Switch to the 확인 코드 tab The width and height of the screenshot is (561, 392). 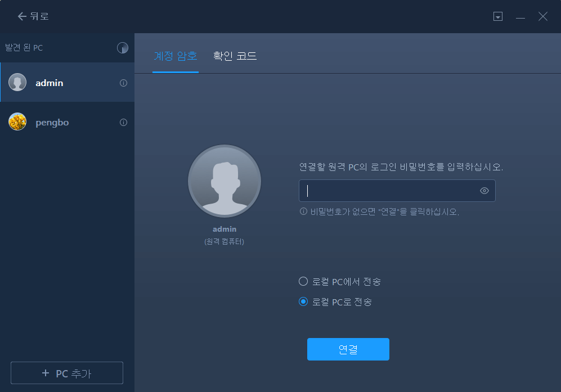click(x=235, y=56)
